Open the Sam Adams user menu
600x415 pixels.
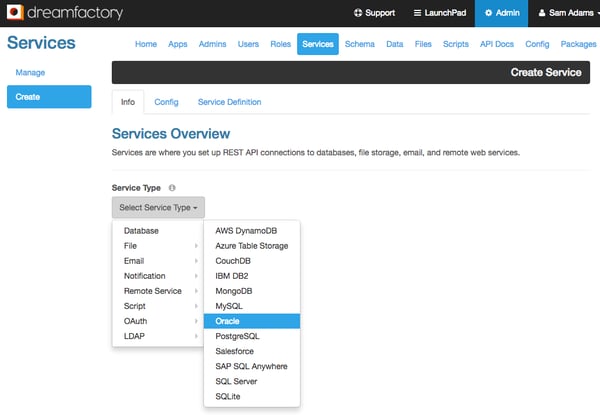[569, 13]
